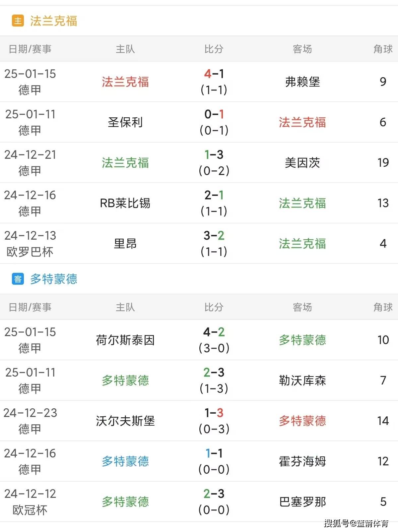
Task: Open the 法兰克福 section title
Action: [54, 21]
